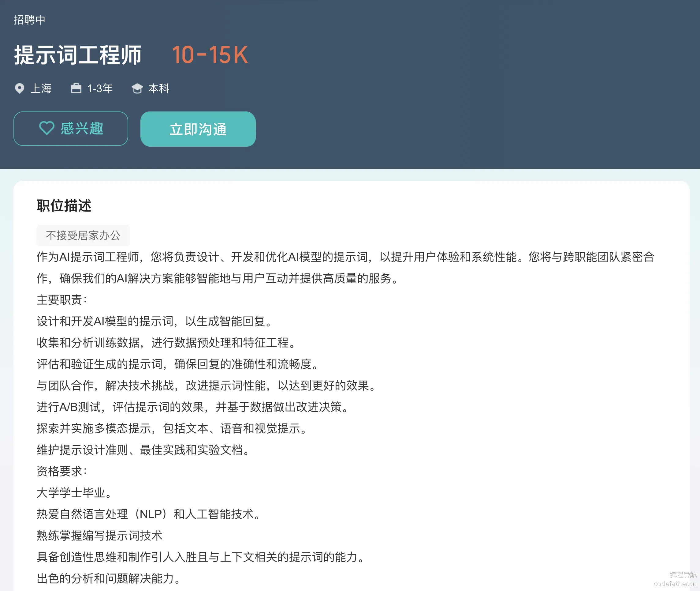Click the 职位描述 section heading
The image size is (700, 591).
point(64,205)
